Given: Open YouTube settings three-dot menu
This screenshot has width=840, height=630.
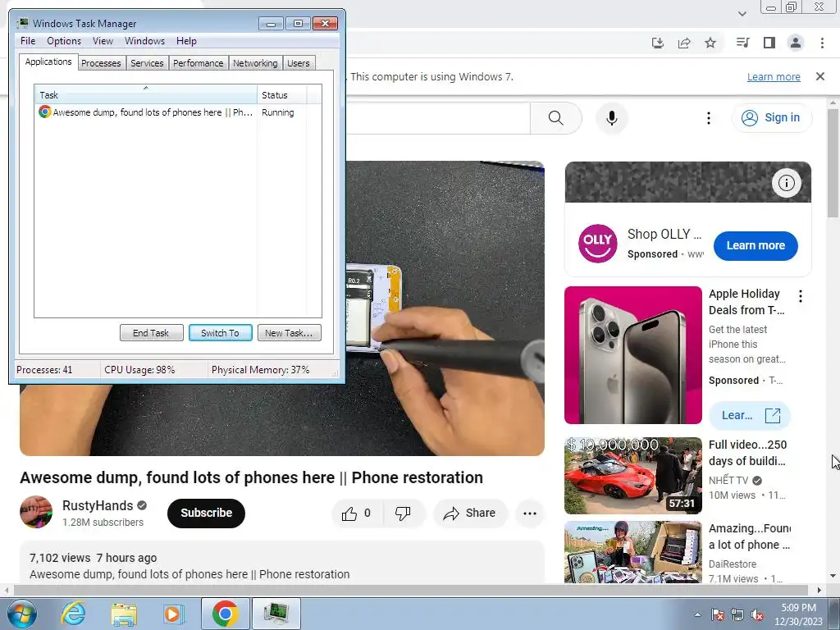Looking at the screenshot, I should click(x=708, y=118).
